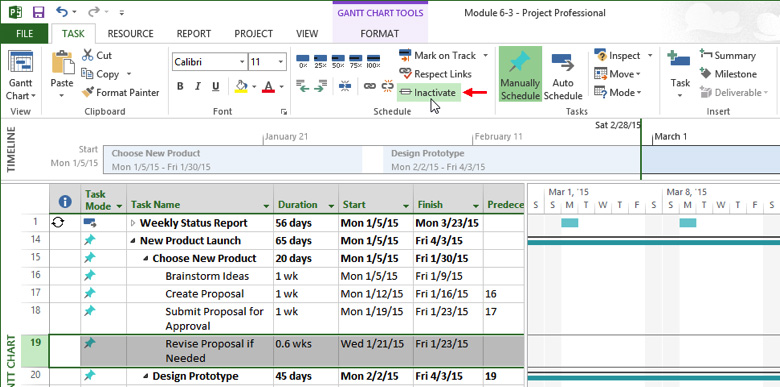780x387 pixels.
Task: Set task to 75% complete
Action: pyautogui.click(x=356, y=62)
